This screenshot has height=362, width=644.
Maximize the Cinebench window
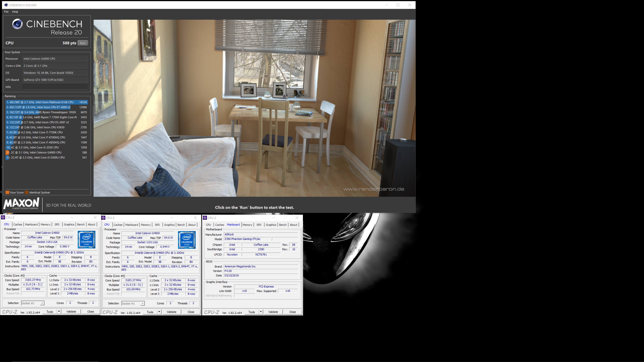click(398, 5)
